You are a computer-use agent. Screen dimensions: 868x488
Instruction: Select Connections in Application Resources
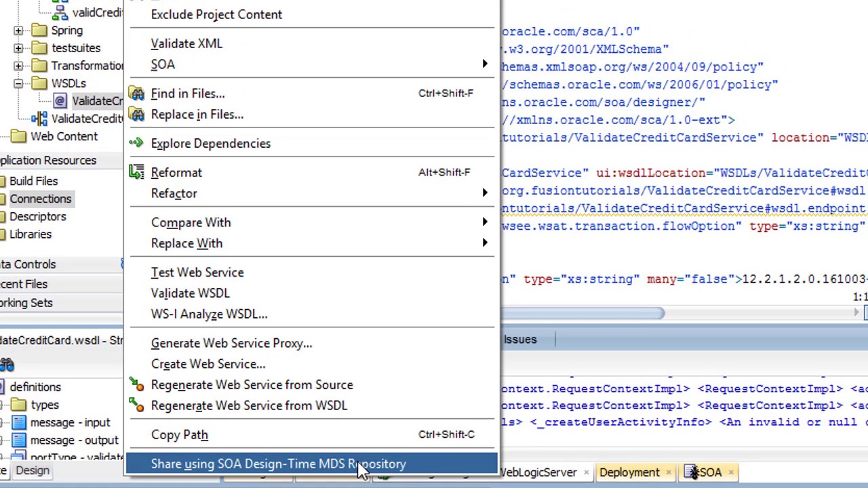click(x=40, y=199)
